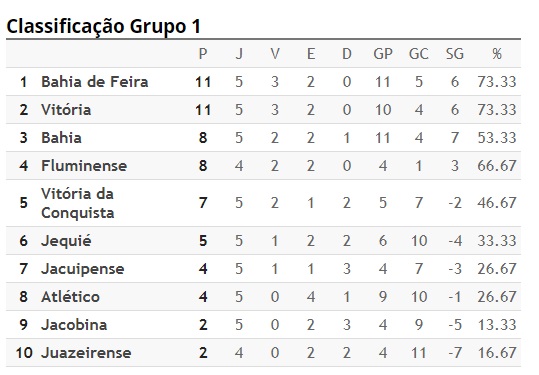Click the E draws column header
The image size is (539, 375).
click(x=311, y=54)
